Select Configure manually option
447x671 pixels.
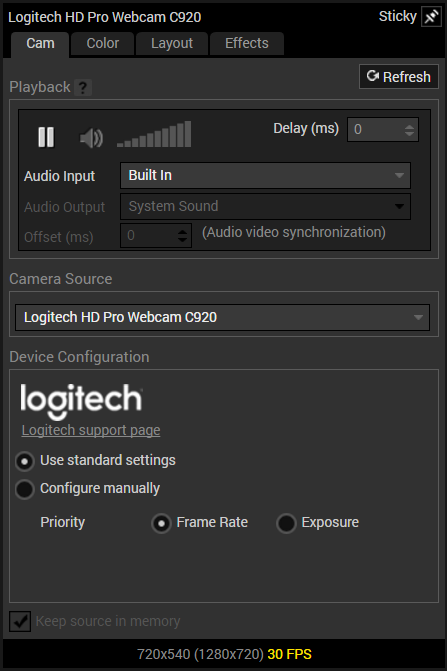24,489
